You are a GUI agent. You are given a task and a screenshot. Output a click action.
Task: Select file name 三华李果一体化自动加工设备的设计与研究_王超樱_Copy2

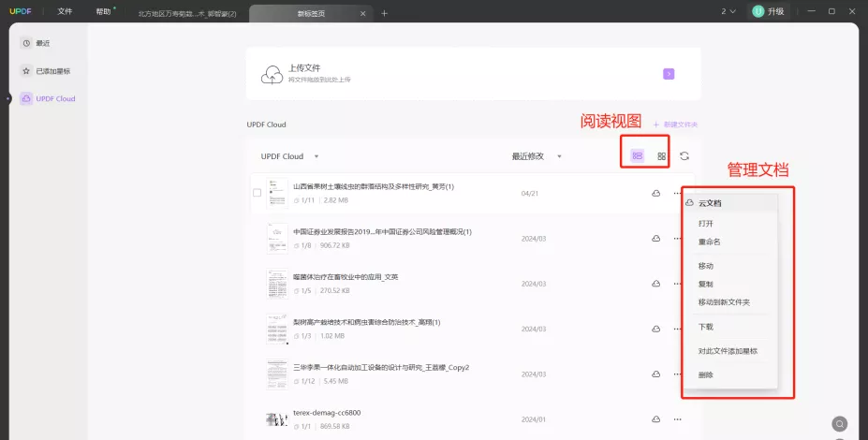[381, 368]
